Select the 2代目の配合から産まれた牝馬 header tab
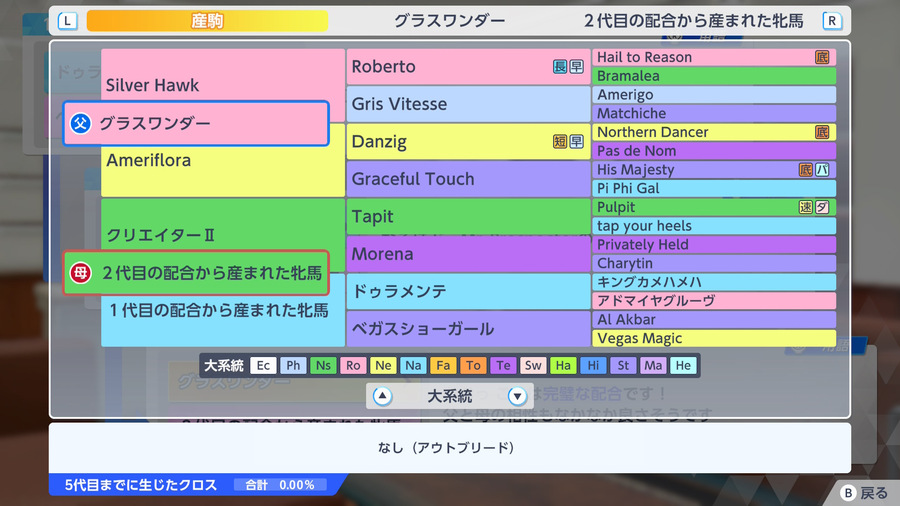The height and width of the screenshot is (506, 900). click(x=693, y=21)
